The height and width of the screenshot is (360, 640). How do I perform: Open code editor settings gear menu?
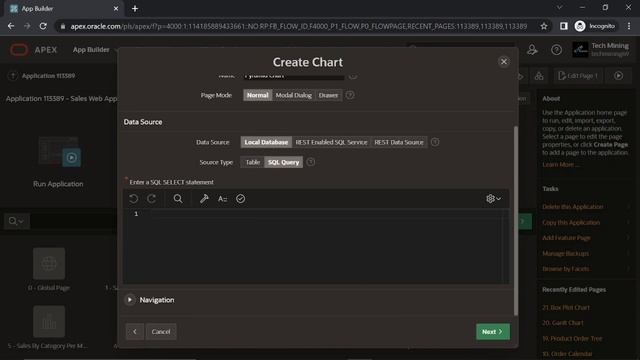(493, 199)
